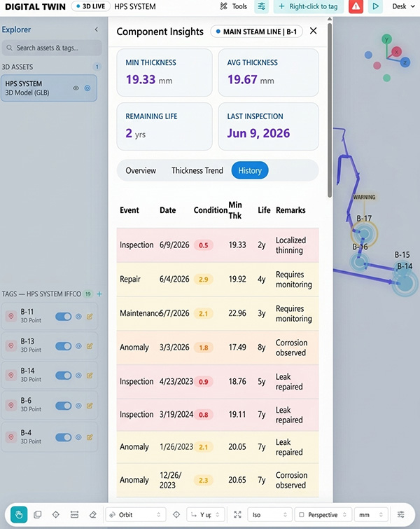420x529 pixels.
Task: Open the Perspective projection dropdown
Action: tap(323, 514)
